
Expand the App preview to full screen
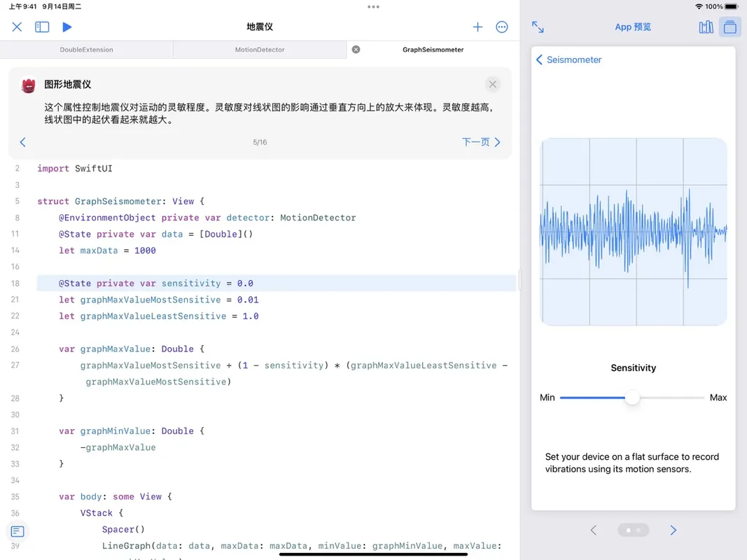point(538,27)
